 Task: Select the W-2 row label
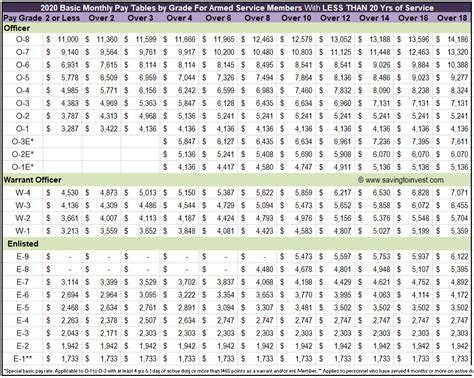coord(23,218)
